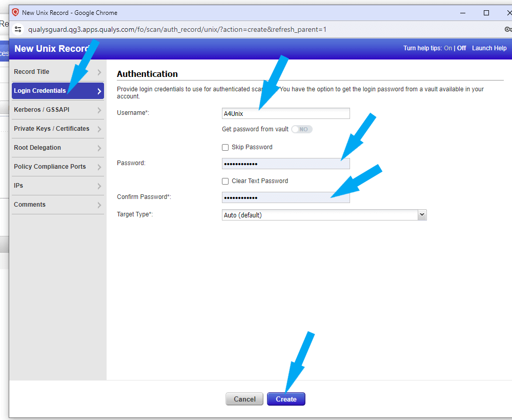Image resolution: width=512 pixels, height=420 pixels.
Task: Click the "Confirm Password*:" field label
Action: point(144,197)
